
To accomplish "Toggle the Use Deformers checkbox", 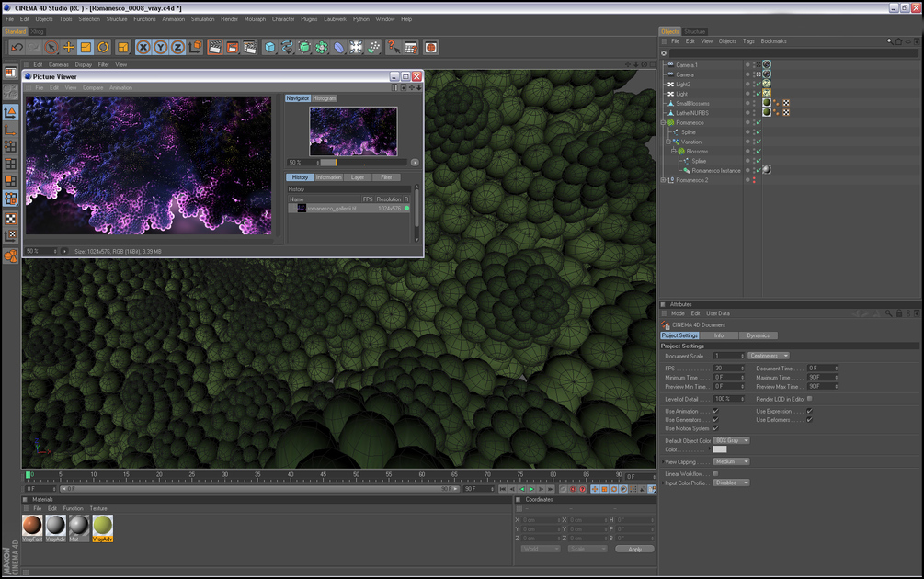I will (x=809, y=420).
